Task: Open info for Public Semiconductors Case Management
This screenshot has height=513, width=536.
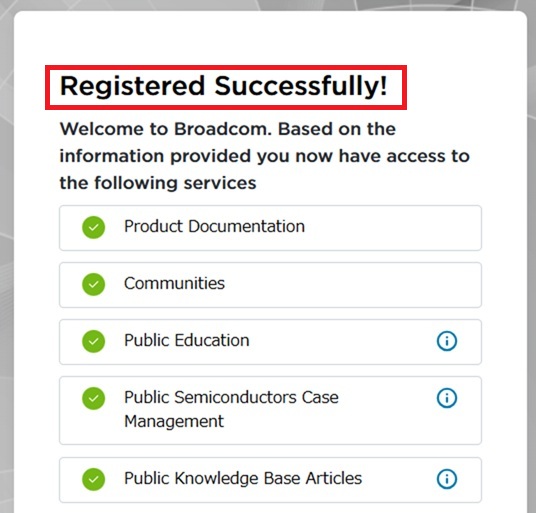Action: (x=446, y=398)
